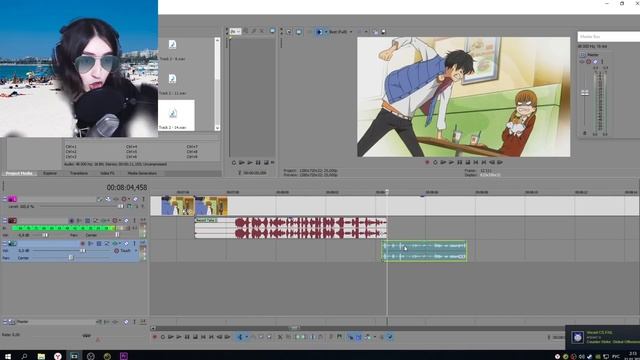Image resolution: width=640 pixels, height=360 pixels.
Task: Select the first video clip on timeline
Action: (x=178, y=206)
